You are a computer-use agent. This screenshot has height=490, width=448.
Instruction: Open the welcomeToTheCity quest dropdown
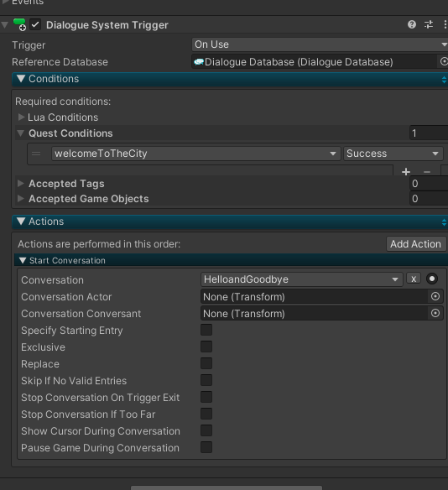pos(195,154)
